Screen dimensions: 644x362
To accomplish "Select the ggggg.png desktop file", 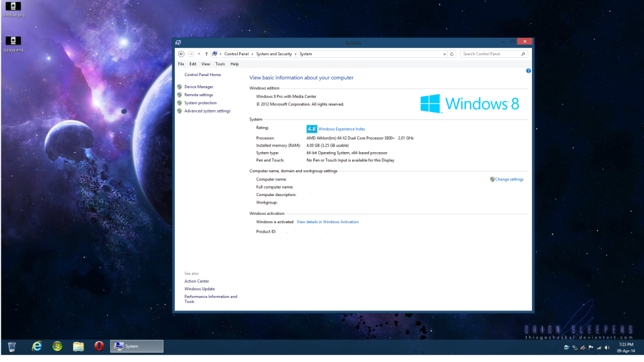I will (x=14, y=45).
